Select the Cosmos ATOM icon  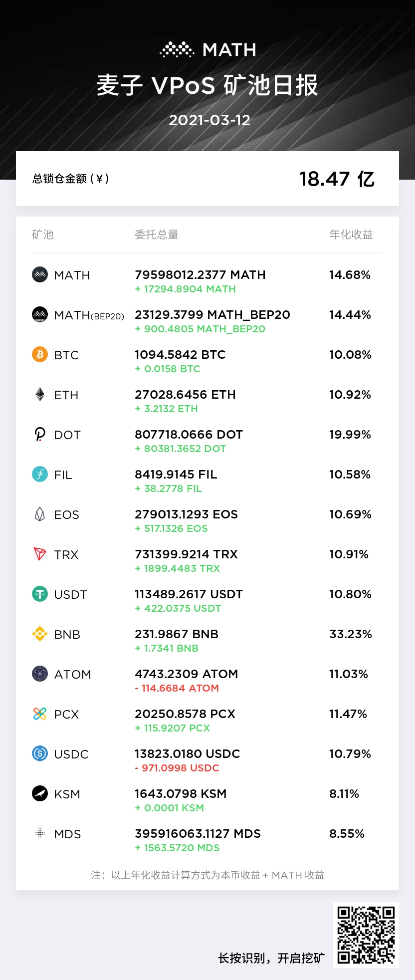[x=40, y=674]
